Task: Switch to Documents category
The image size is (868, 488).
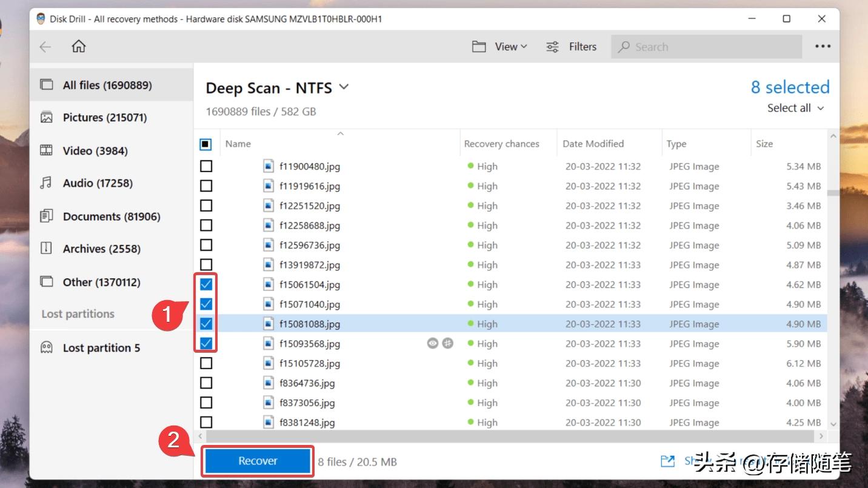Action: click(111, 216)
